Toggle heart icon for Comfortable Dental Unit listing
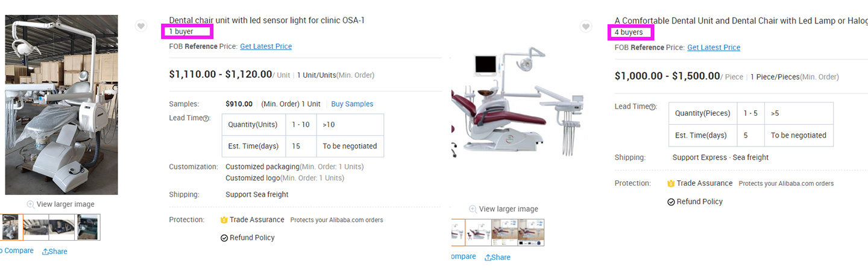 click(585, 27)
